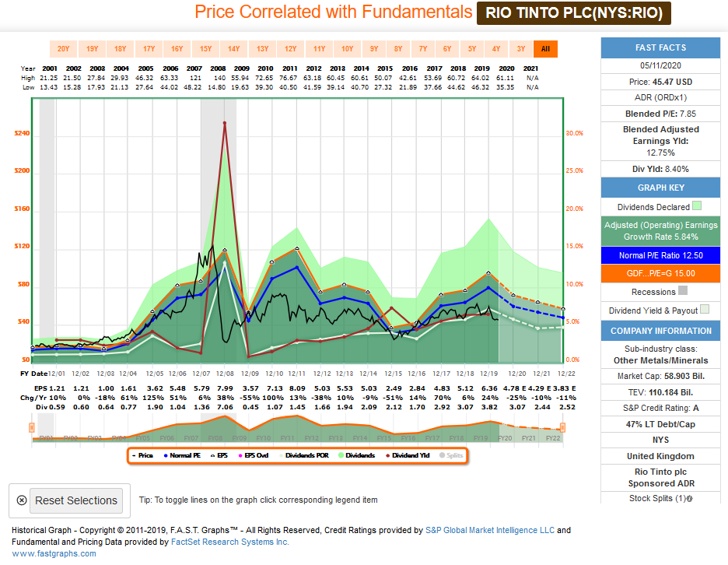Click the GRAPH KEY panel header

[x=660, y=188]
